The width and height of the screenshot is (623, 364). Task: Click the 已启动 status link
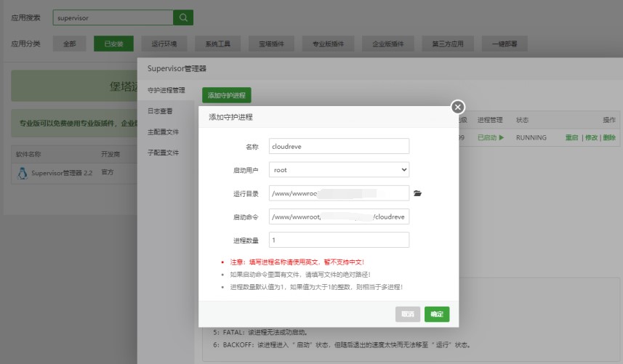click(487, 137)
